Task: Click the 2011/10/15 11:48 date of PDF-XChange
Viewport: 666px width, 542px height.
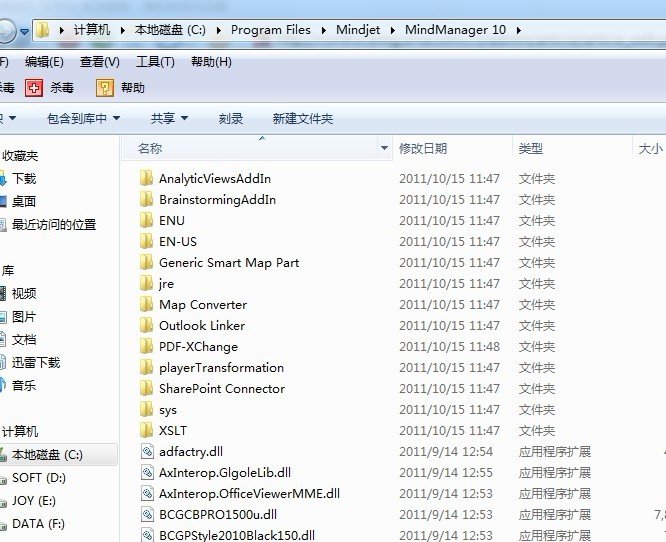Action: [449, 347]
